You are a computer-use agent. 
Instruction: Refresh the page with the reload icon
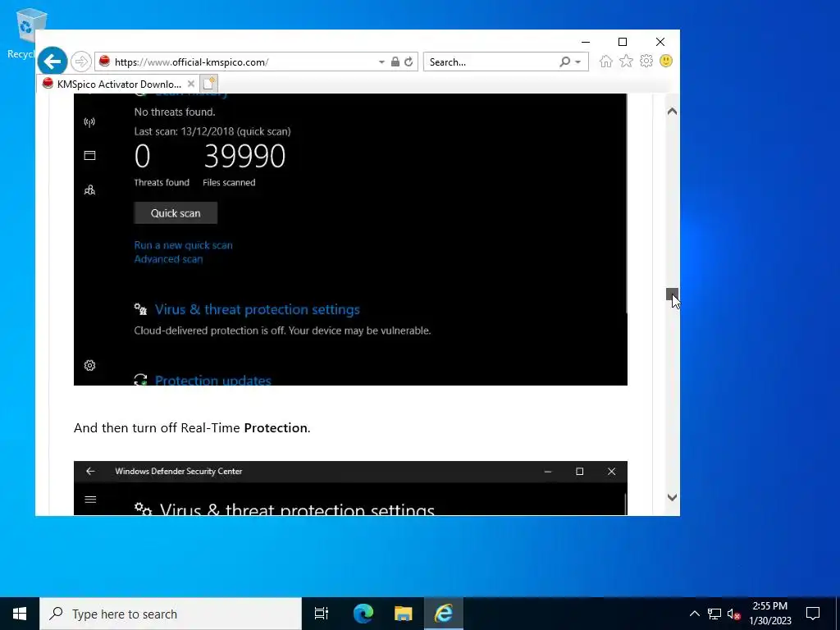click(x=409, y=62)
